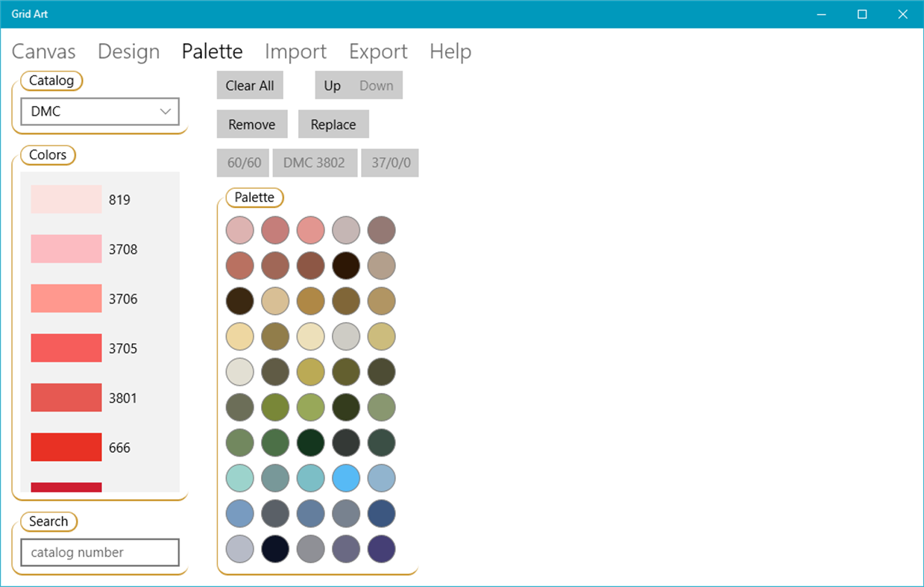The height and width of the screenshot is (587, 924).
Task: Open the Import section
Action: pyautogui.click(x=295, y=51)
